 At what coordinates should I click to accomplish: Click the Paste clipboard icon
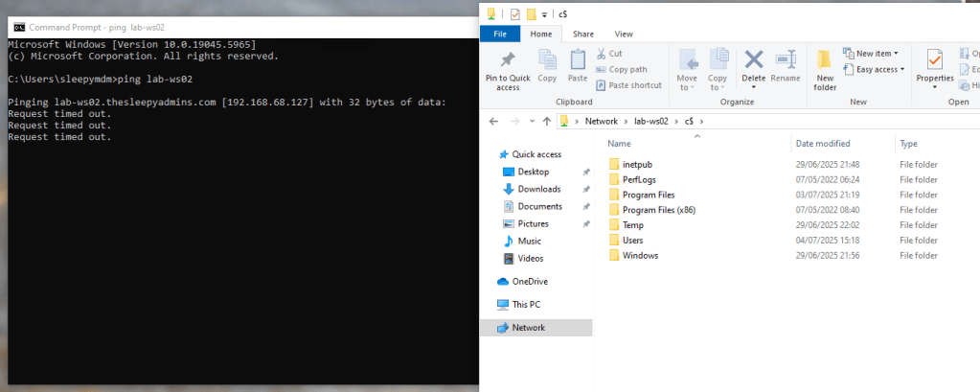click(578, 60)
